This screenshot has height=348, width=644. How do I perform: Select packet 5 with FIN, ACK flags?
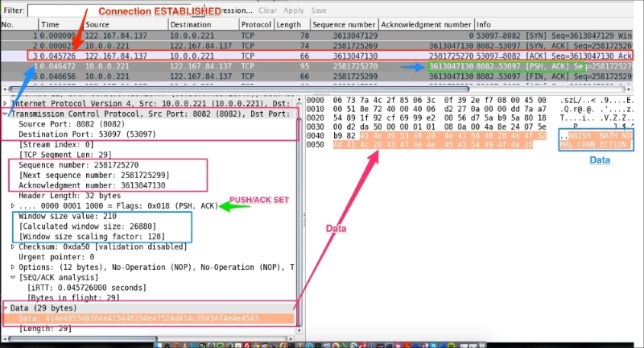tap(316, 77)
